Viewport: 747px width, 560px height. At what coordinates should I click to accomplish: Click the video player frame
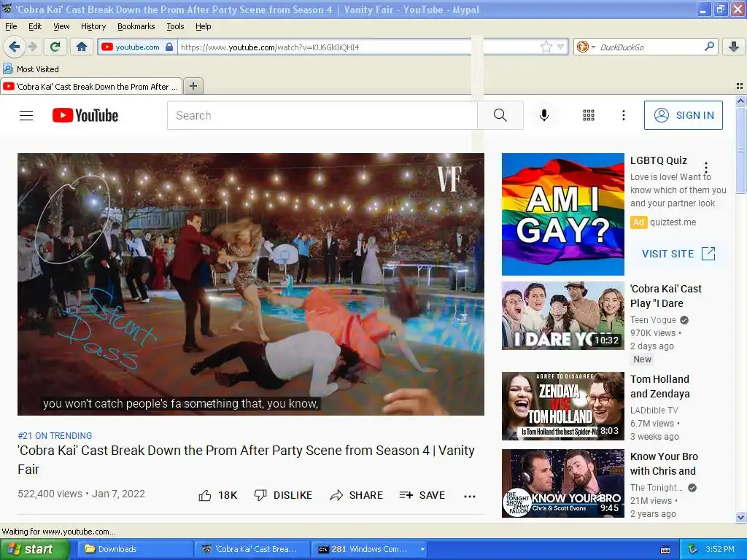pyautogui.click(x=251, y=284)
